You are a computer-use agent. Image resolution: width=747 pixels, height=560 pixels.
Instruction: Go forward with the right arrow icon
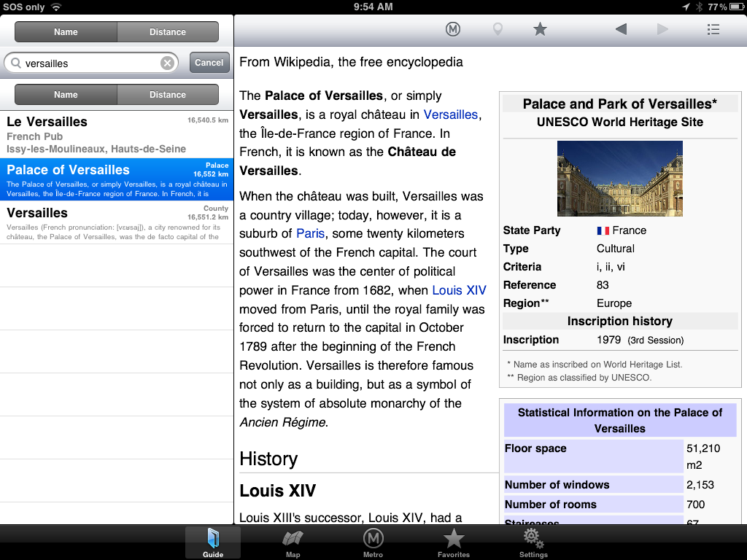(x=662, y=29)
